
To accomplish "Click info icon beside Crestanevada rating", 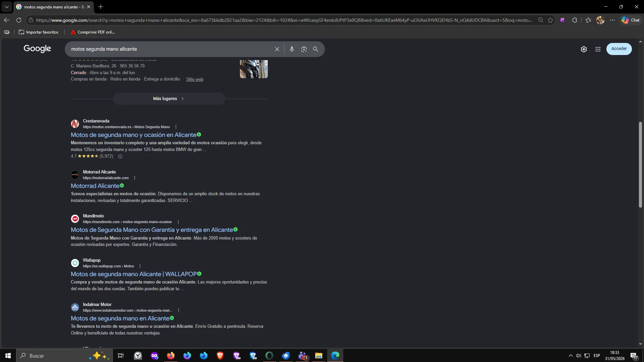I will coord(120,156).
